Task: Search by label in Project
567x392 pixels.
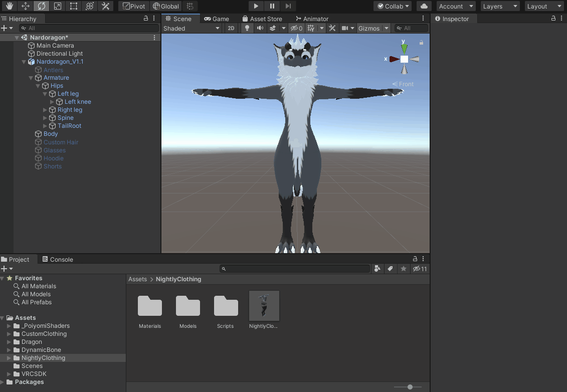Action: point(390,269)
